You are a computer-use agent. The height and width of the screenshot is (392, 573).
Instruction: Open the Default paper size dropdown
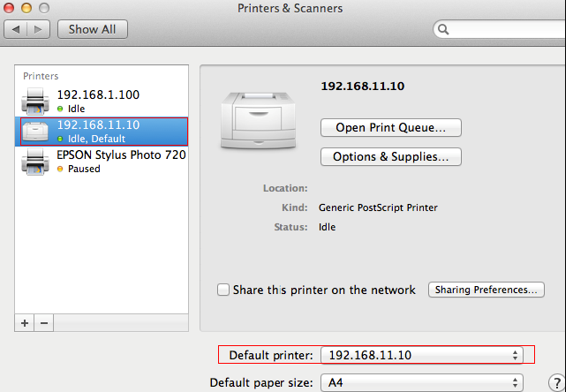tap(422, 382)
